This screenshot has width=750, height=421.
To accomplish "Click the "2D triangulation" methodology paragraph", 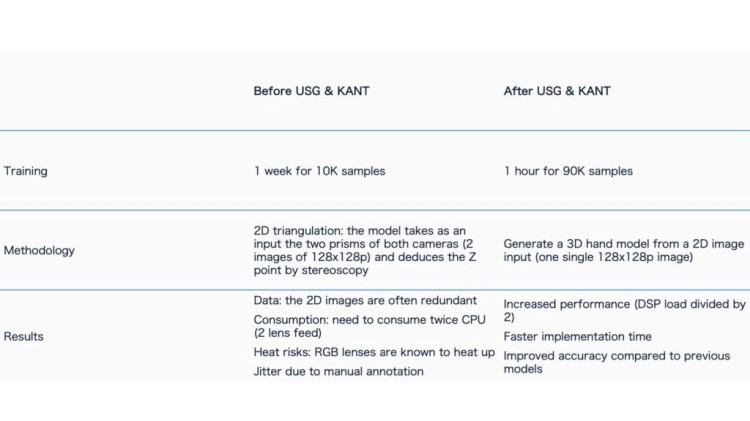I will point(360,250).
